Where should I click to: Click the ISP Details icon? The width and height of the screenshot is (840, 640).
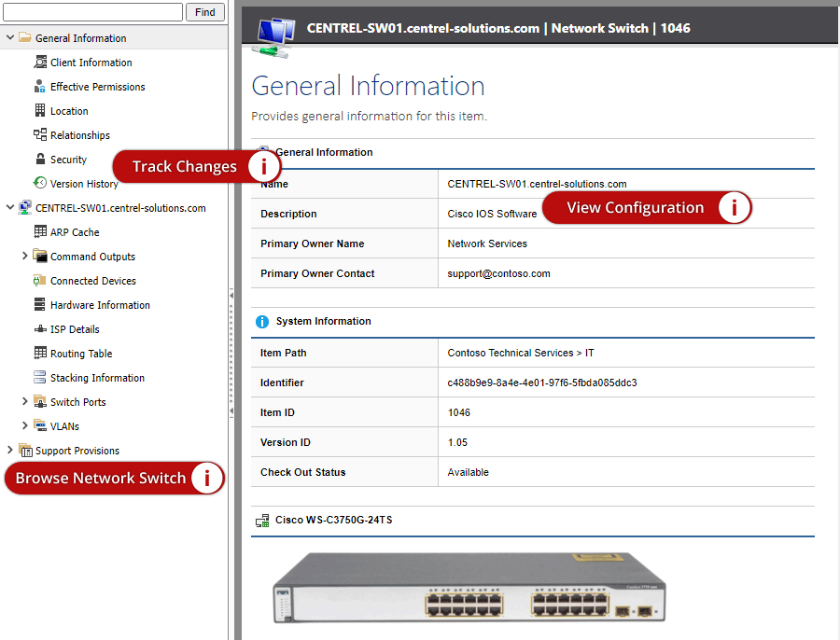[40, 328]
